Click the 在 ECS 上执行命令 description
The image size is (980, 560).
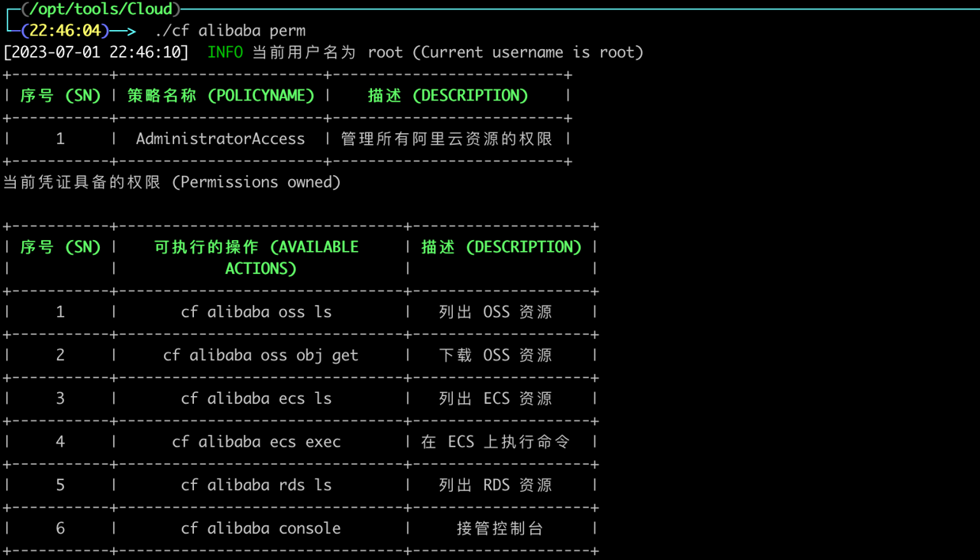(496, 442)
